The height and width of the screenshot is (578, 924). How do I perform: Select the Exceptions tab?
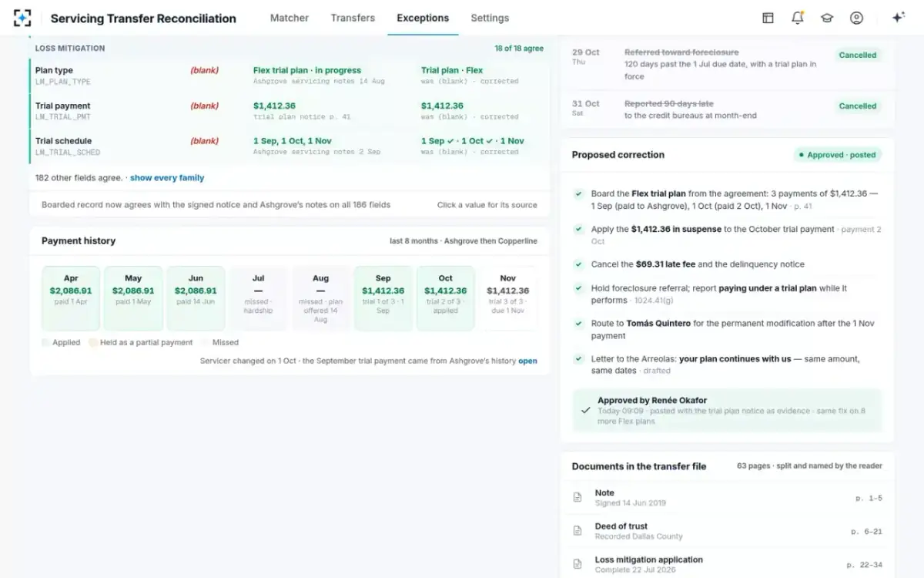(x=423, y=18)
